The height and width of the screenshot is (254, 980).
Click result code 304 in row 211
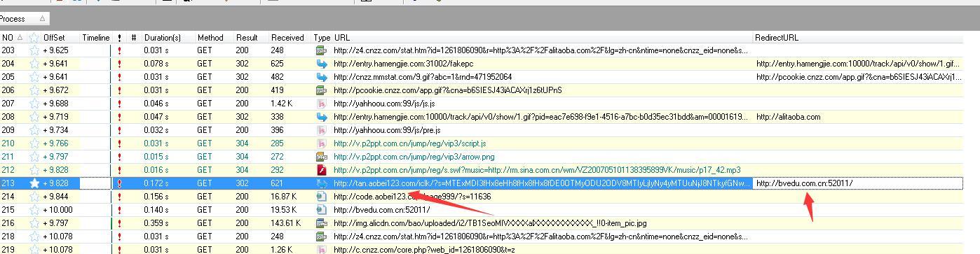242,157
